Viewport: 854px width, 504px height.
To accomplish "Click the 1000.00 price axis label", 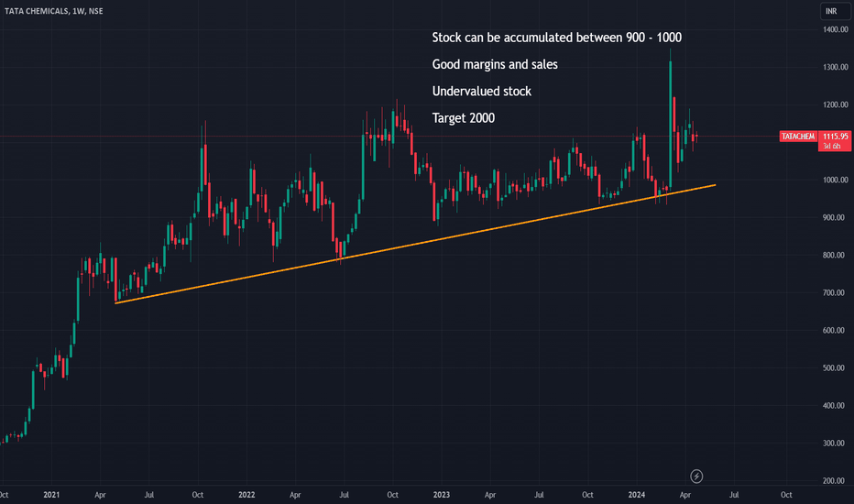I will click(x=836, y=180).
